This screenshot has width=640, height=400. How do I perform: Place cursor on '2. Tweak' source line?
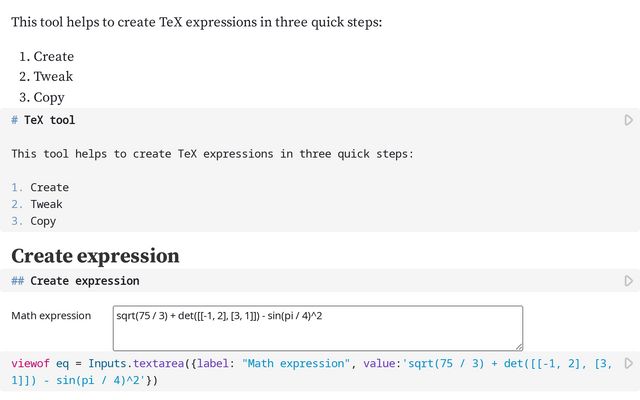[37, 204]
